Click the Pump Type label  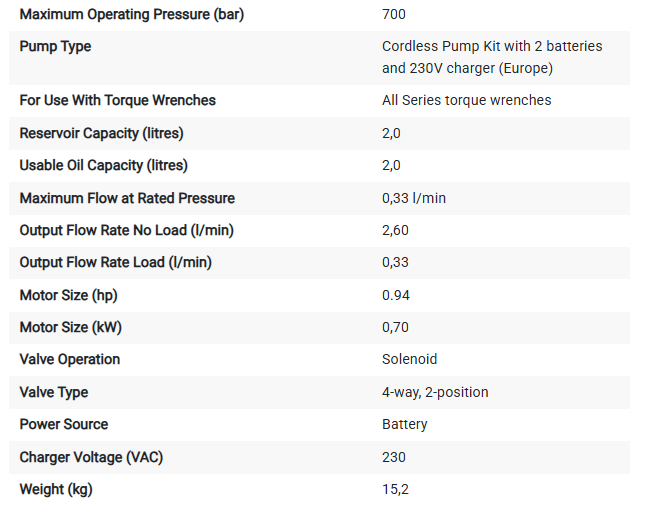(55, 47)
